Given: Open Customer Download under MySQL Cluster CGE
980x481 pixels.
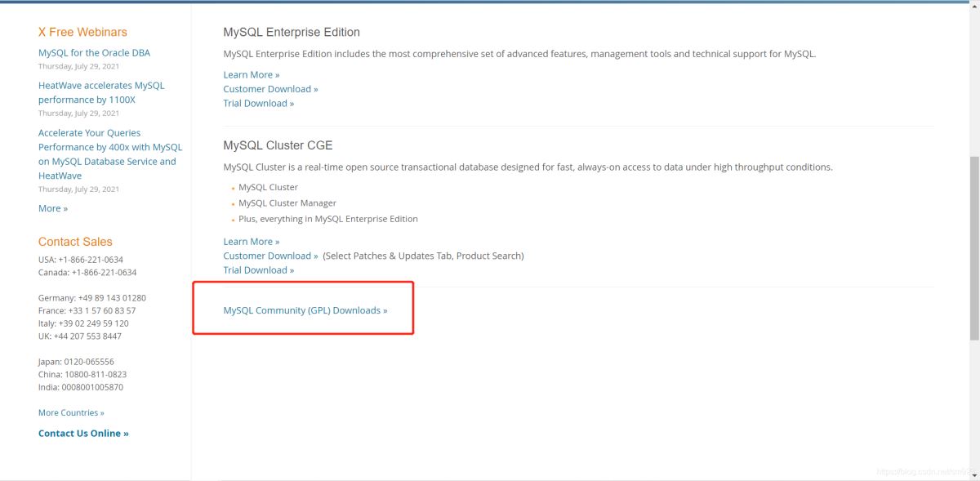Looking at the screenshot, I should tap(270, 256).
